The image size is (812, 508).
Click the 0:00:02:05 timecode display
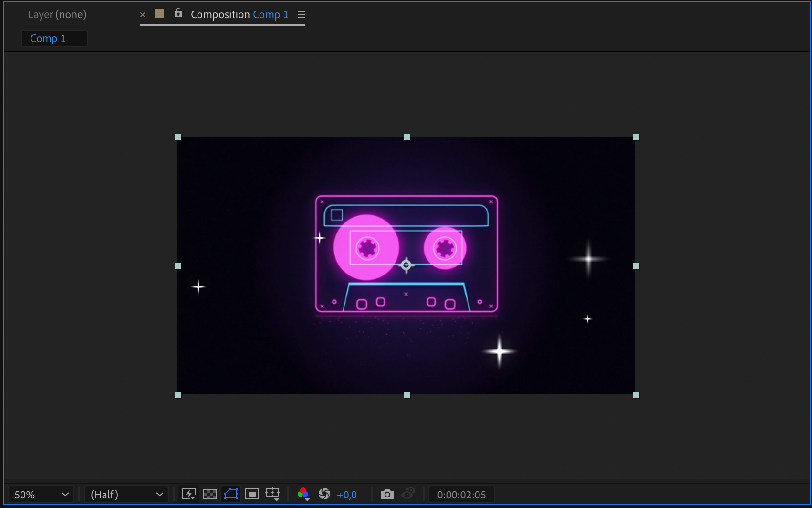[461, 495]
